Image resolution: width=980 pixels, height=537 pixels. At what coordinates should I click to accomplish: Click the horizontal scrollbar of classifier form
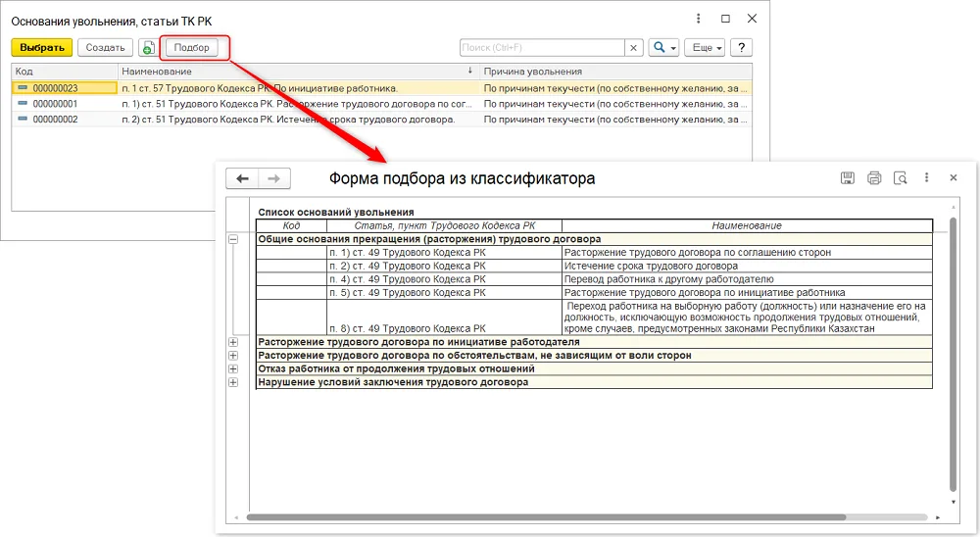(546, 517)
